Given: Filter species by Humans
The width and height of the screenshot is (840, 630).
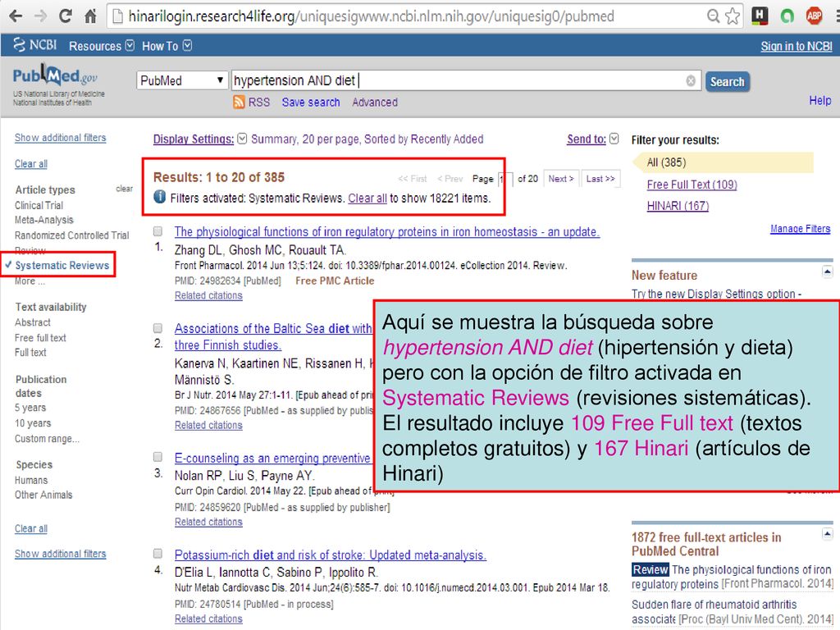Looking at the screenshot, I should 31,480.
